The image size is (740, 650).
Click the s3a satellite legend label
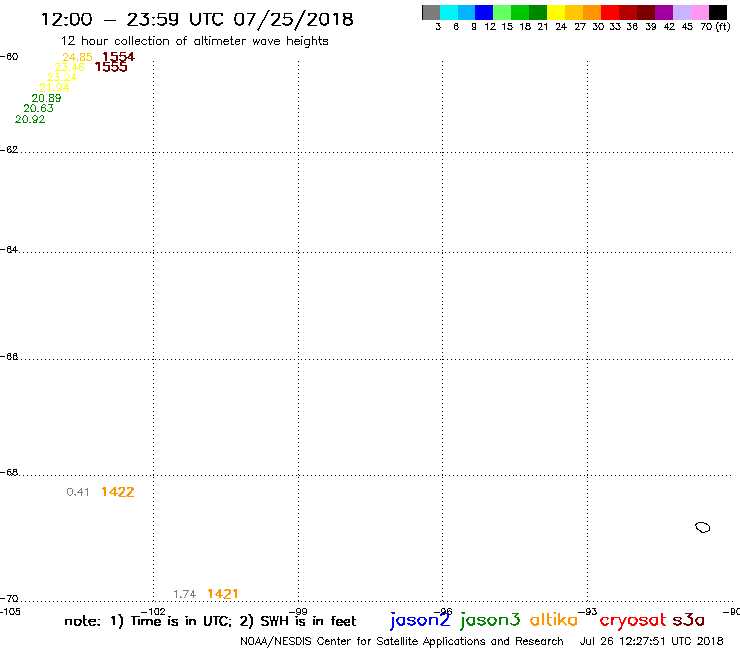click(689, 620)
